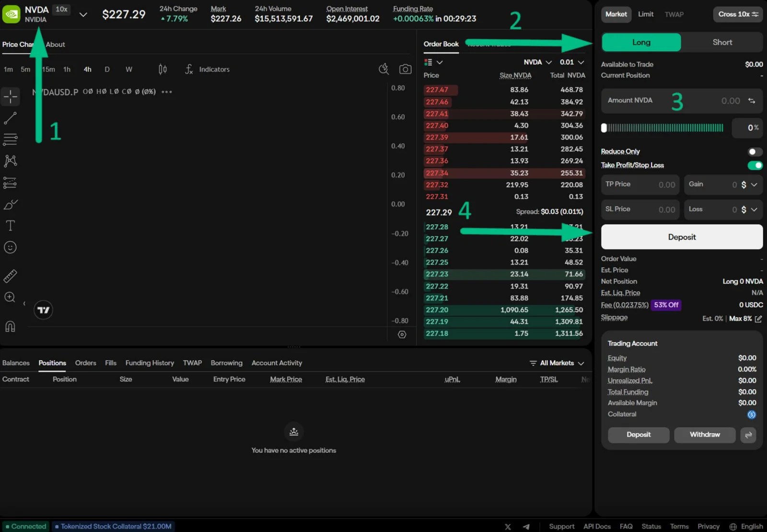This screenshot has width=767, height=532.
Task: Toggle the magnet snap mode
Action: 11,326
